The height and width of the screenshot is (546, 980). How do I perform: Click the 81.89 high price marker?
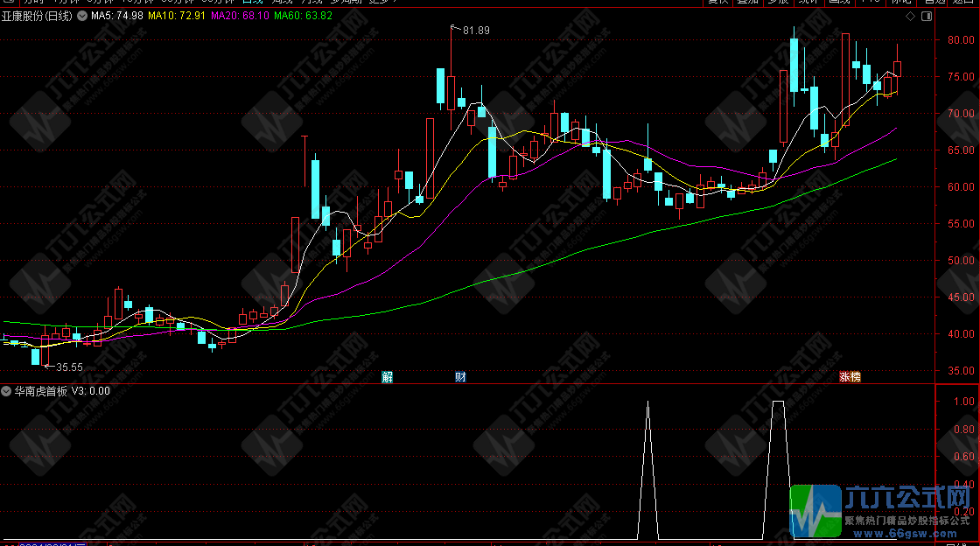tap(476, 31)
